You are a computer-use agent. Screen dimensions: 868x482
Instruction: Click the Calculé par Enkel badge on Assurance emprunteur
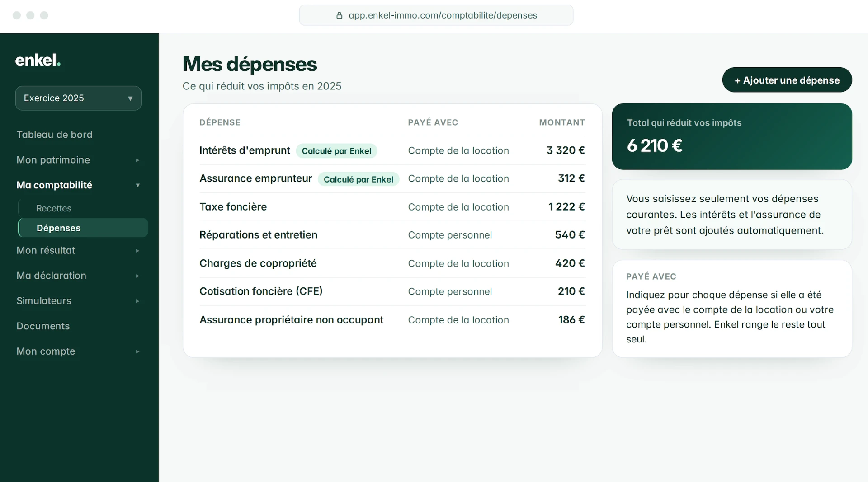[x=359, y=179]
